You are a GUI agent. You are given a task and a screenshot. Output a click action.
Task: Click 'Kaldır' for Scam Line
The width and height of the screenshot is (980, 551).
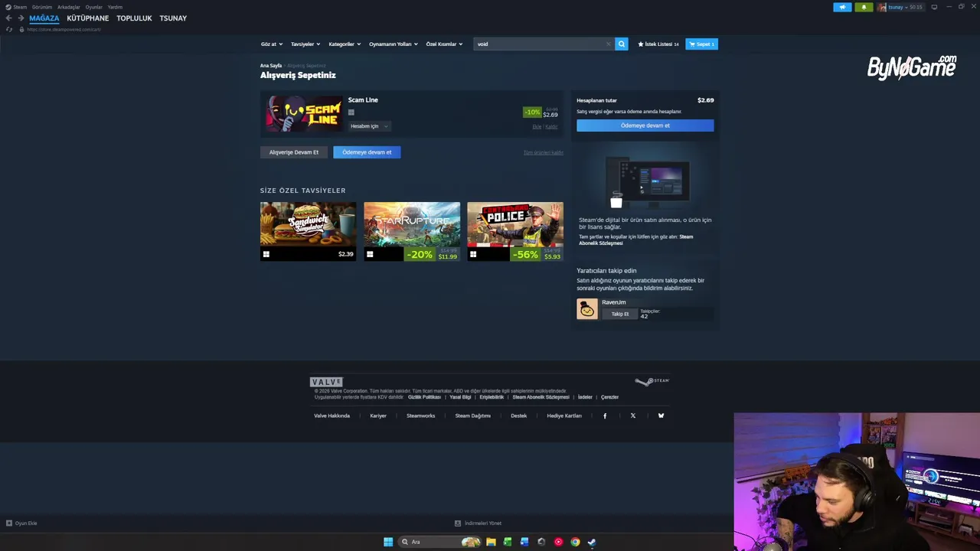tap(551, 127)
